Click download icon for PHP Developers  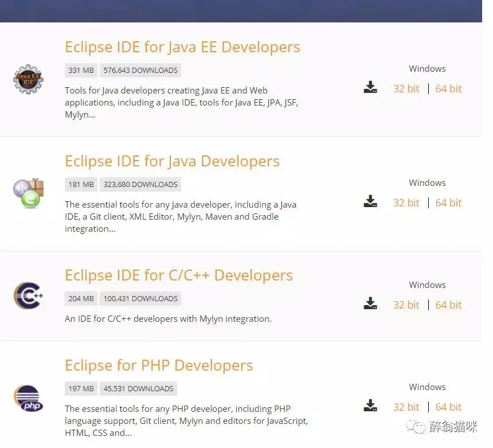(370, 406)
